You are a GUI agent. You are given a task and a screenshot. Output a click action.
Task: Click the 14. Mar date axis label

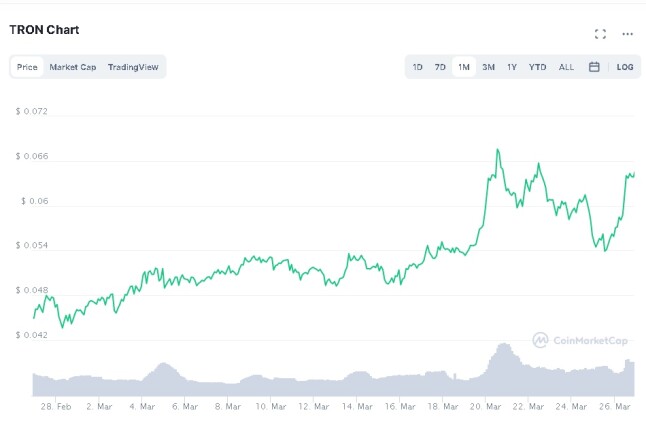point(357,407)
